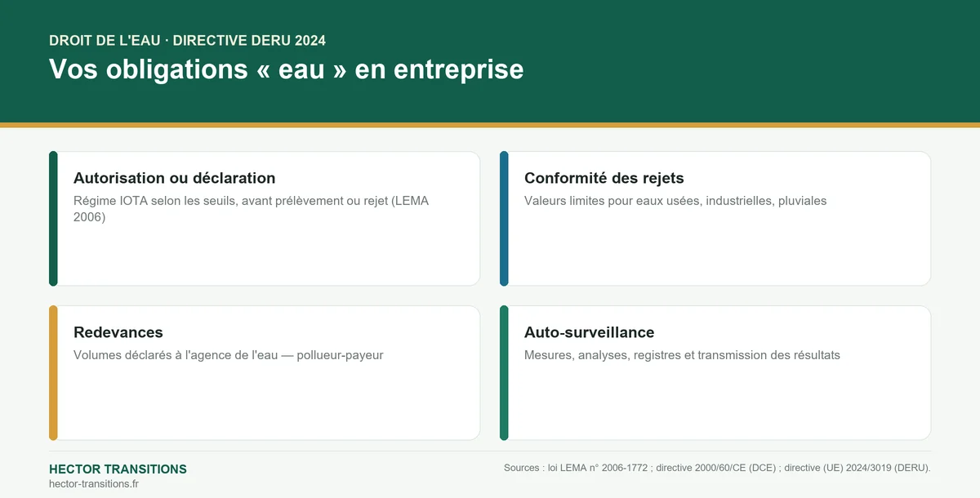Click the 'Régime IOTA selon les seuils' description
The height and width of the screenshot is (498, 980).
[x=251, y=209]
